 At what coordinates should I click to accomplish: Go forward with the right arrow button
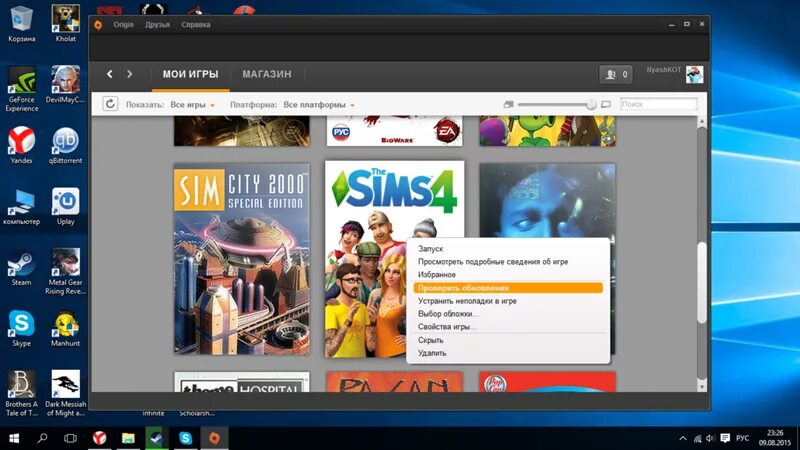coord(130,74)
